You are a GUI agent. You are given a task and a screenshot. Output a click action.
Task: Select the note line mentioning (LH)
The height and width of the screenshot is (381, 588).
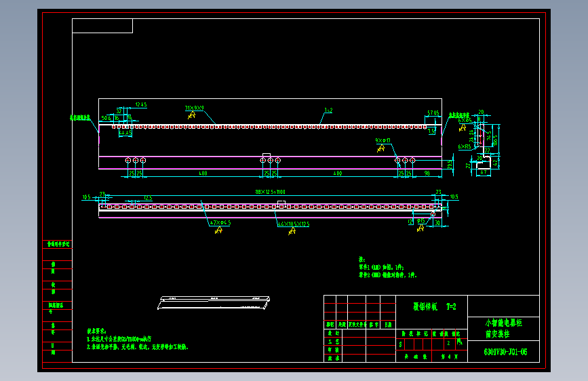tap(381, 267)
